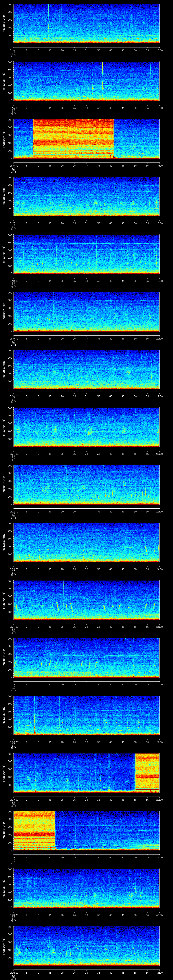Click the "26:00" axis end label
Viewport: 173px width, 980px height.
[x=160, y=684]
